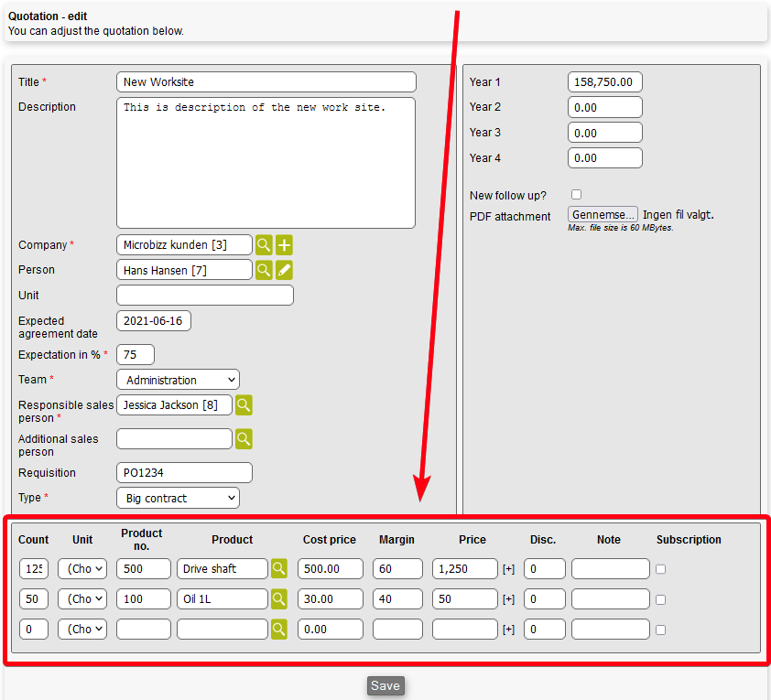Image resolution: width=771 pixels, height=700 pixels.
Task: Click the Save button
Action: pos(385,685)
